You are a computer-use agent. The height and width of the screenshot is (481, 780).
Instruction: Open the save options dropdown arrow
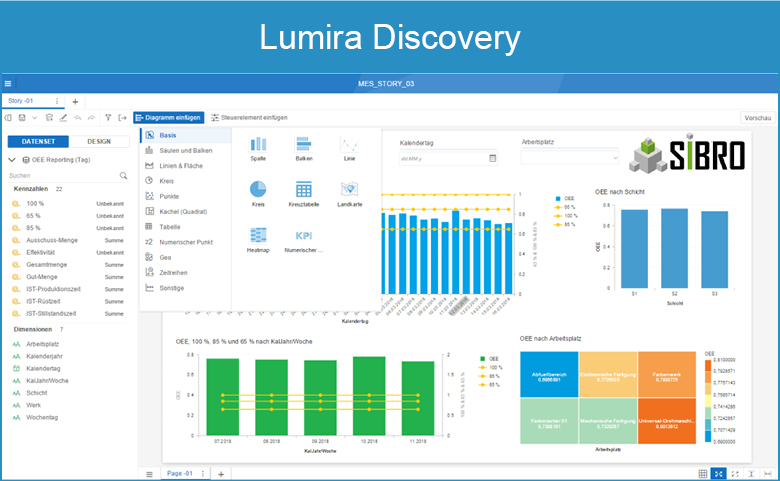click(x=34, y=118)
